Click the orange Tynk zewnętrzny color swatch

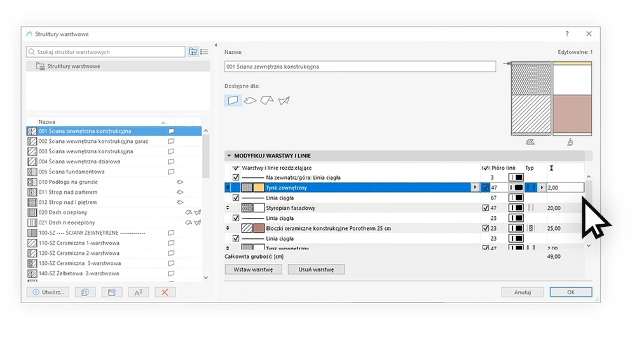coord(259,187)
